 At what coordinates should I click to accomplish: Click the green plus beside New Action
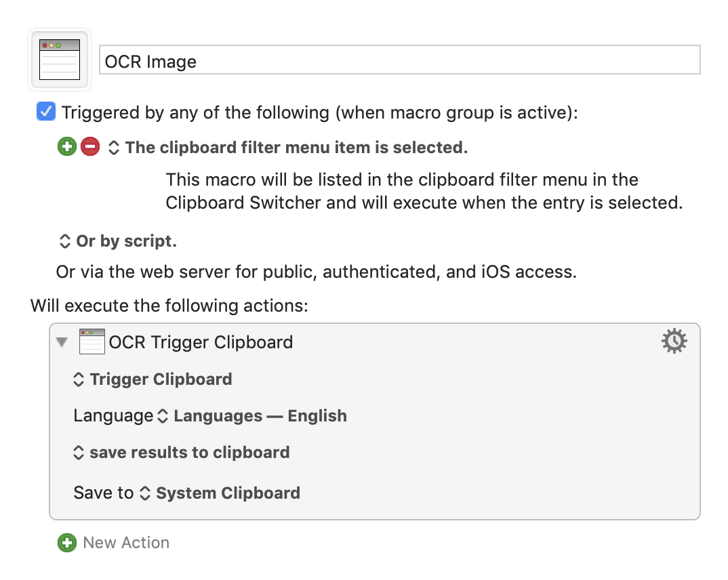coord(67,543)
